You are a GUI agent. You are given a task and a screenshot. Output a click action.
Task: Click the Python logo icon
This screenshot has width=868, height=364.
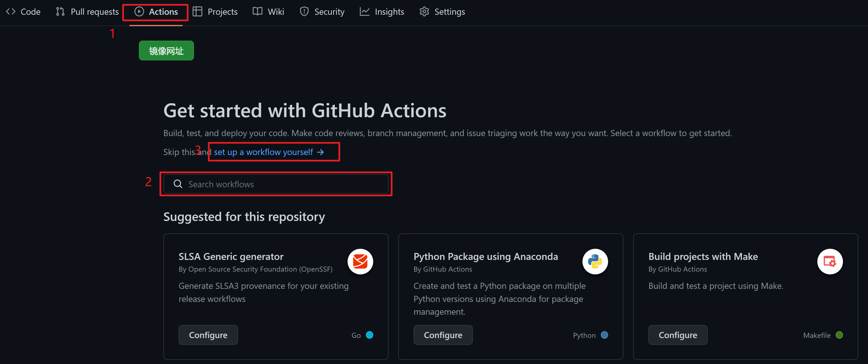pyautogui.click(x=595, y=262)
